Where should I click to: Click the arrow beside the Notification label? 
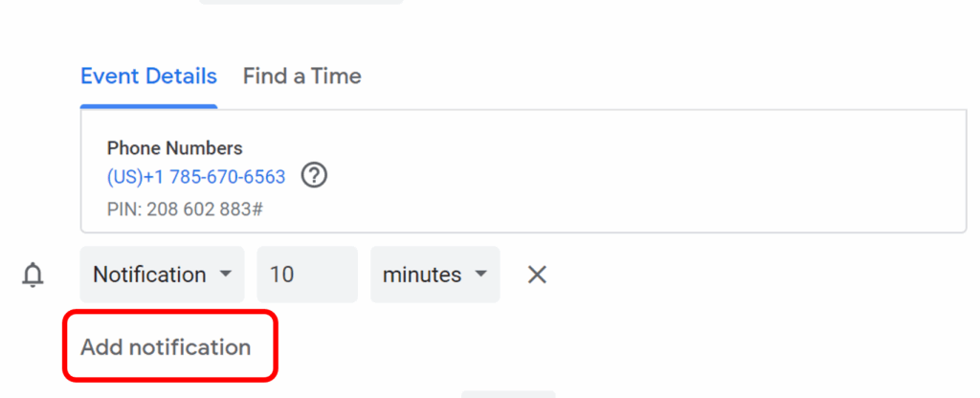[226, 275]
